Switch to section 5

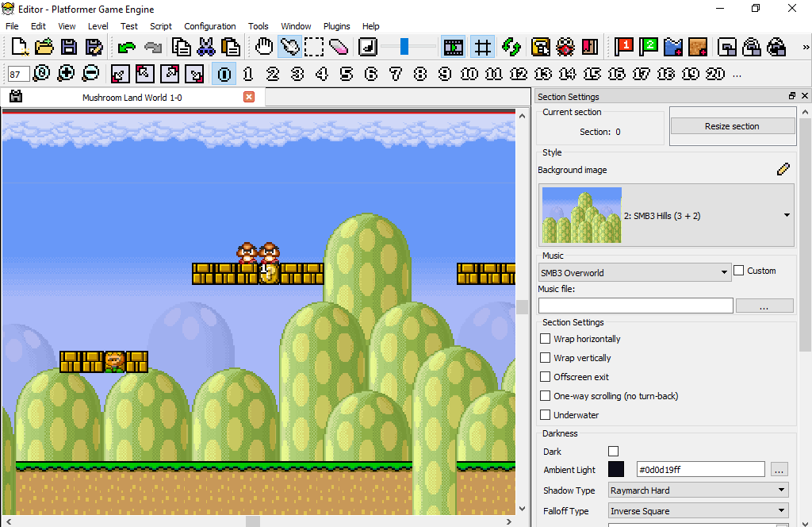(x=347, y=74)
